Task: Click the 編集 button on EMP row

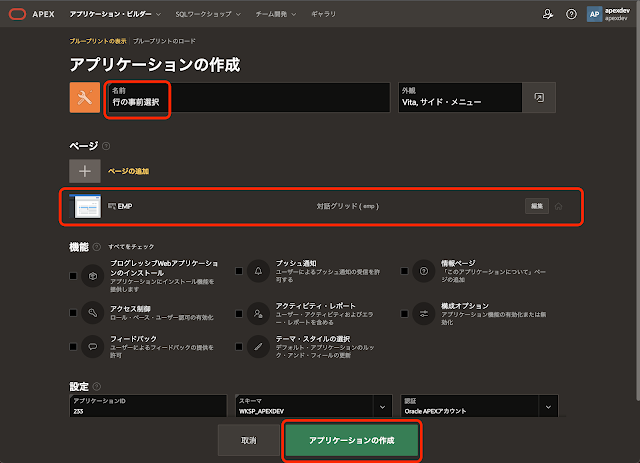Action: [x=537, y=206]
